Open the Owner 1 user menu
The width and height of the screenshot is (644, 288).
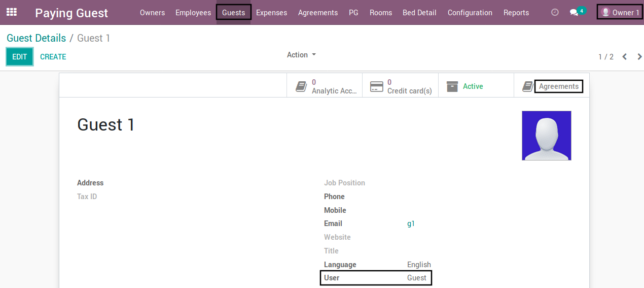click(620, 12)
